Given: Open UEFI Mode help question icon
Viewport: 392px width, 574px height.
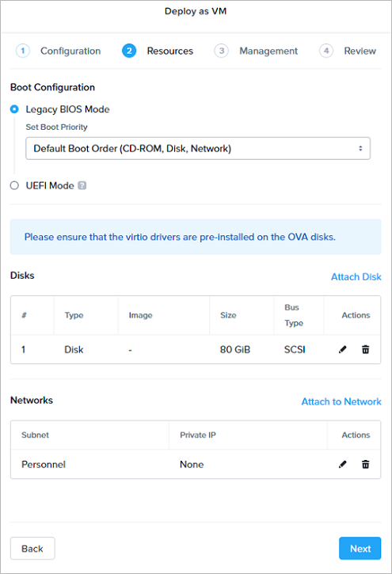Looking at the screenshot, I should 82,185.
